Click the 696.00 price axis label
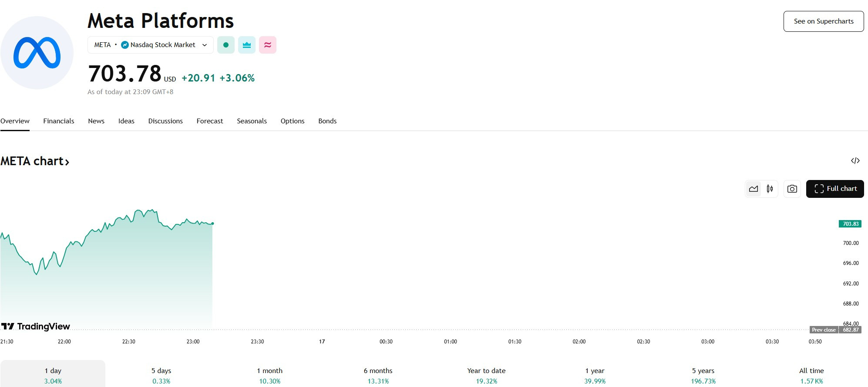This screenshot has width=868, height=387. coord(851,263)
